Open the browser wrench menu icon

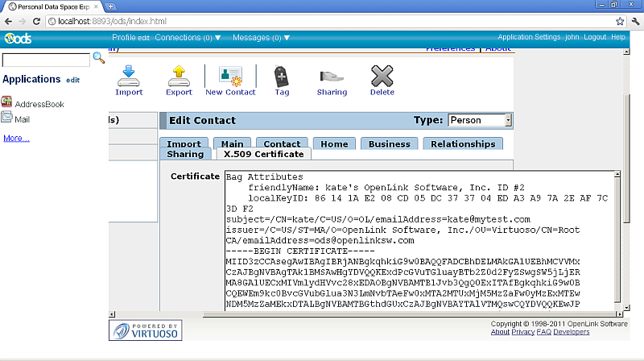(634, 21)
